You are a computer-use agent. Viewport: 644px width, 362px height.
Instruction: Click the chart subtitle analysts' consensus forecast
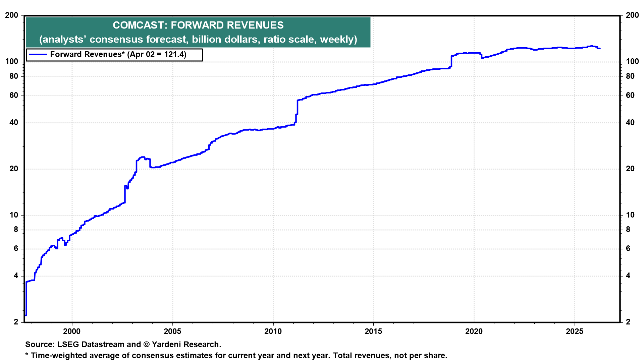pos(198,40)
